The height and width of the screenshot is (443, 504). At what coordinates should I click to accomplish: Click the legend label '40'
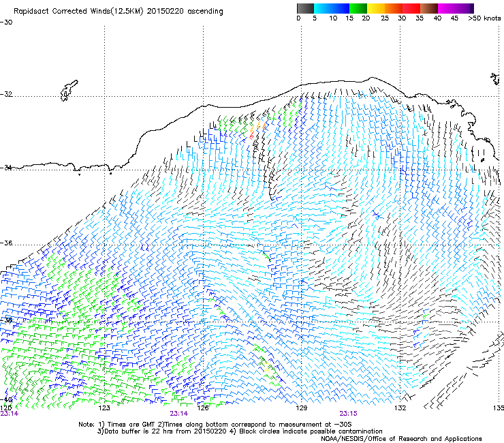[437, 18]
